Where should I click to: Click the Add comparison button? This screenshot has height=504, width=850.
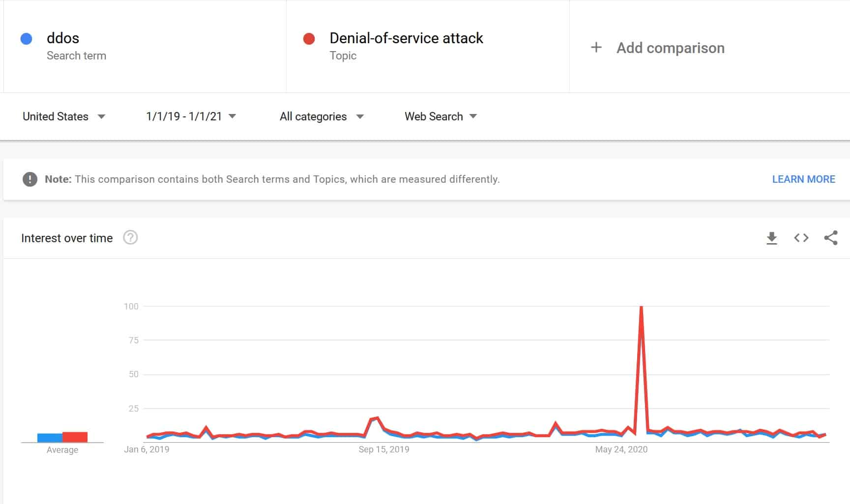tap(657, 48)
